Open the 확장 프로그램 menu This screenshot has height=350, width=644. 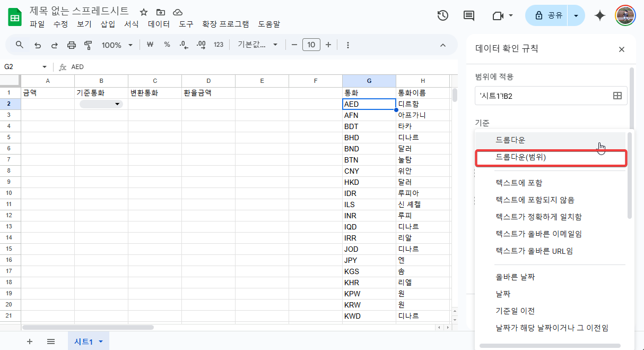click(x=226, y=24)
